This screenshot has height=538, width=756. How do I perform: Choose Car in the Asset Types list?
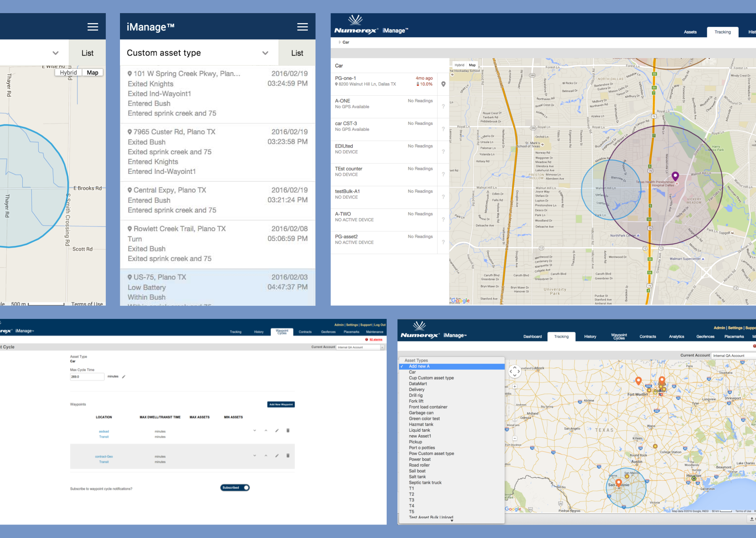coord(452,372)
